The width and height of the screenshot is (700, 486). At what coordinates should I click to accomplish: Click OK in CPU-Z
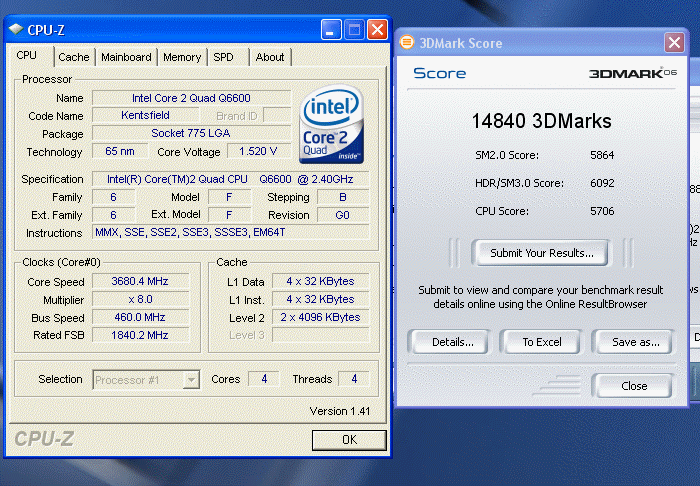tap(349, 440)
